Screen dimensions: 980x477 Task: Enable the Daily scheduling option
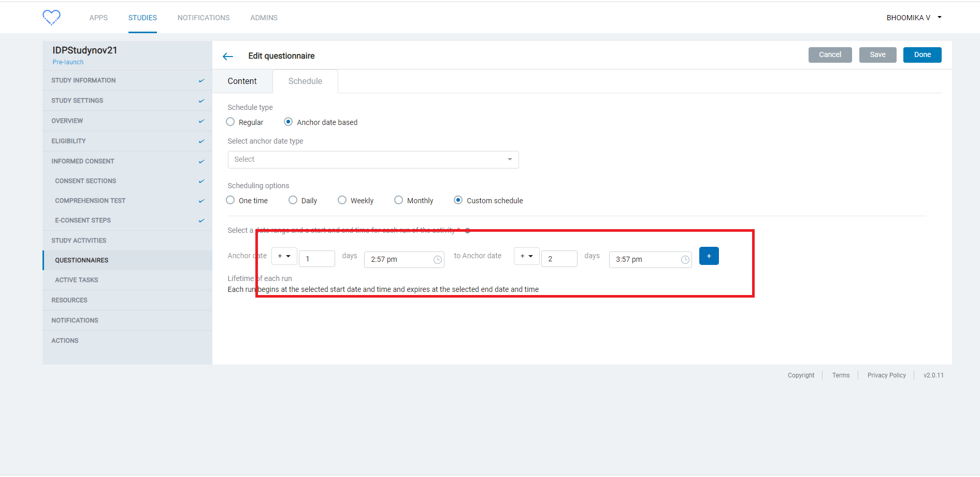click(x=293, y=200)
